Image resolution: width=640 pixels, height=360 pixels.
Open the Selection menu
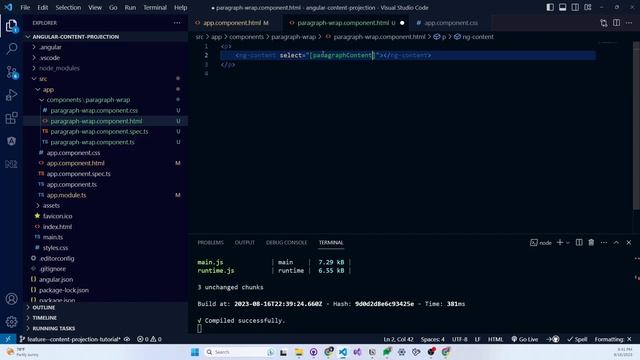click(x=68, y=7)
